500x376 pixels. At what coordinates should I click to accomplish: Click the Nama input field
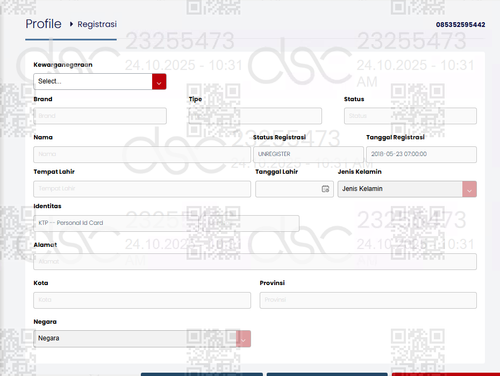pos(142,154)
